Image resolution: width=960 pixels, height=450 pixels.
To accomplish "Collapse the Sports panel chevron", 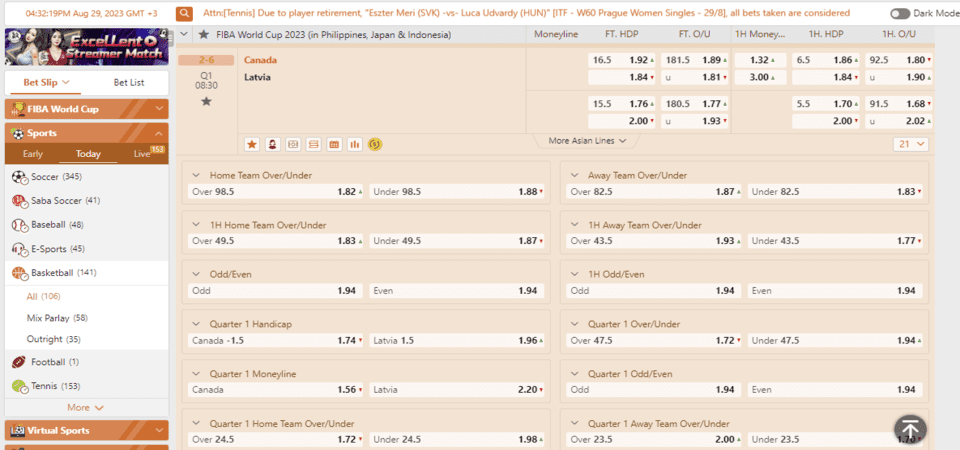I will [x=159, y=133].
